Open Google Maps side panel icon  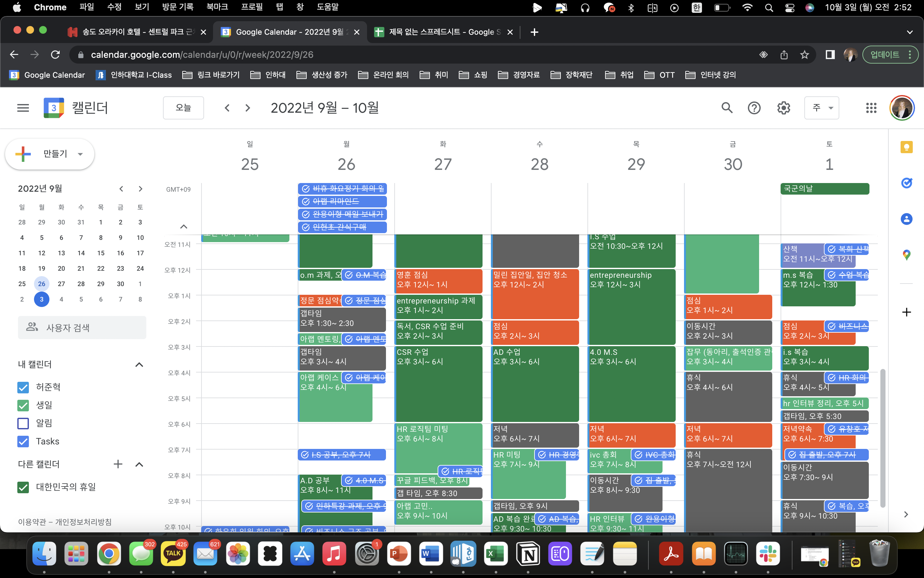[x=906, y=255]
